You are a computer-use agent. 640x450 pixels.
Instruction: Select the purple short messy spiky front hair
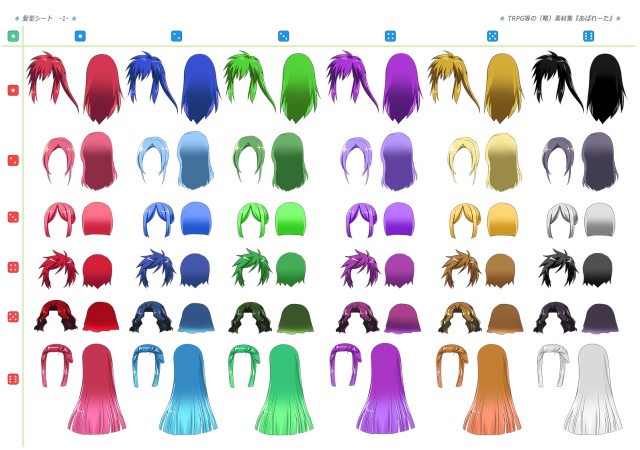click(x=360, y=269)
